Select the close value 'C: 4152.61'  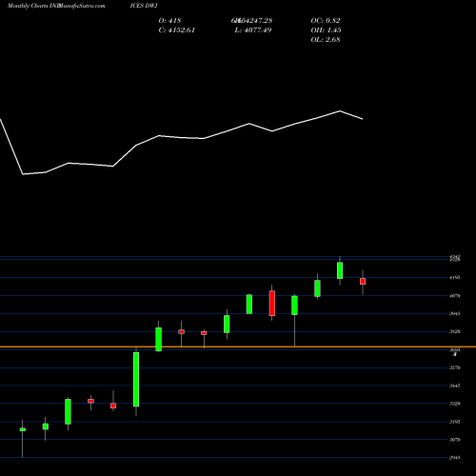(x=177, y=30)
